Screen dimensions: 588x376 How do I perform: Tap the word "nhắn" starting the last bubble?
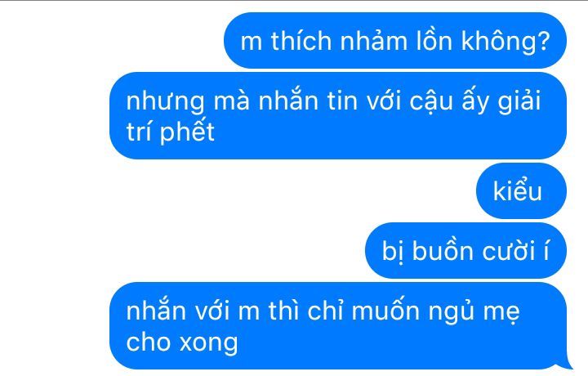pos(156,310)
